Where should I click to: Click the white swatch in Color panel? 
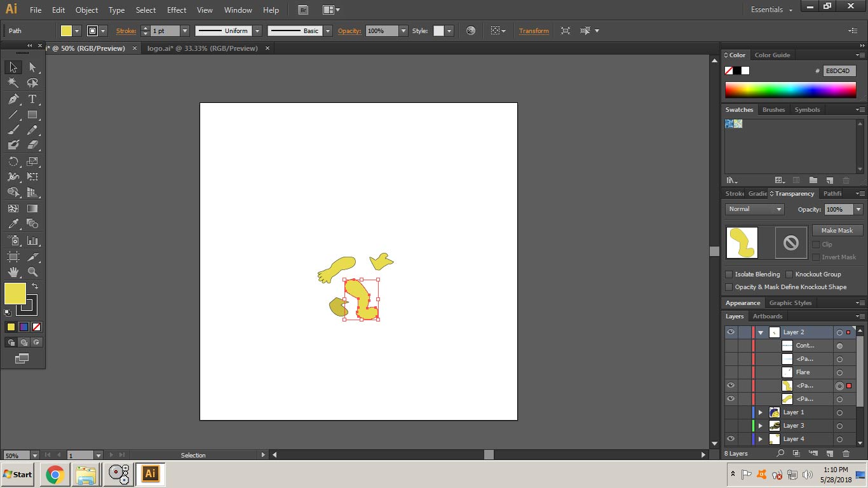[745, 71]
